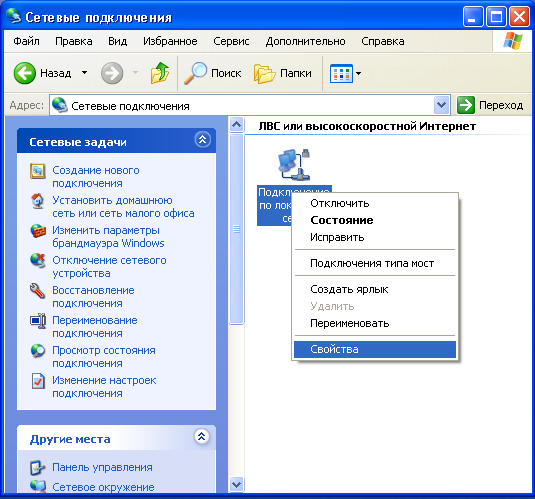Choose Отключить in context menu

click(x=375, y=203)
